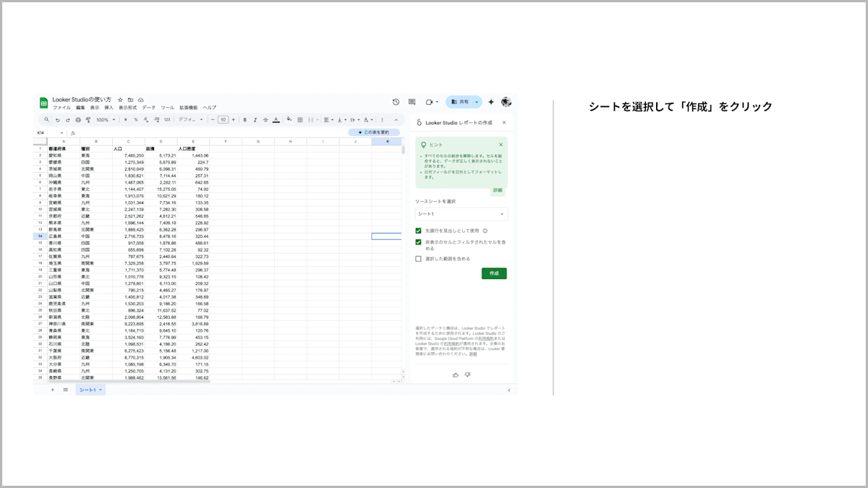This screenshot has height=488, width=868.
Task: Open the K14 name box dropdown
Action: pyautogui.click(x=61, y=133)
